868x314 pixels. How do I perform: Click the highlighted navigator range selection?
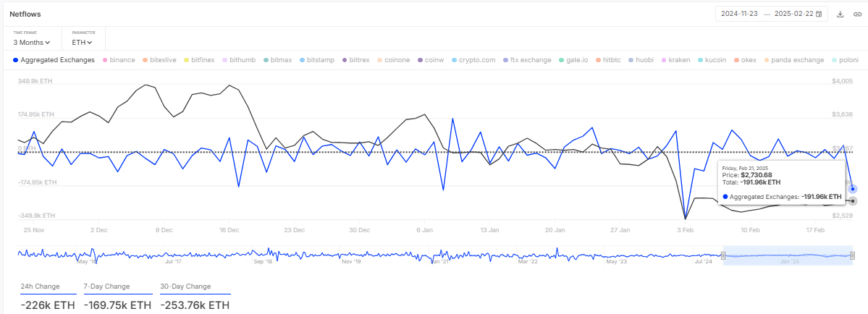pyautogui.click(x=788, y=255)
